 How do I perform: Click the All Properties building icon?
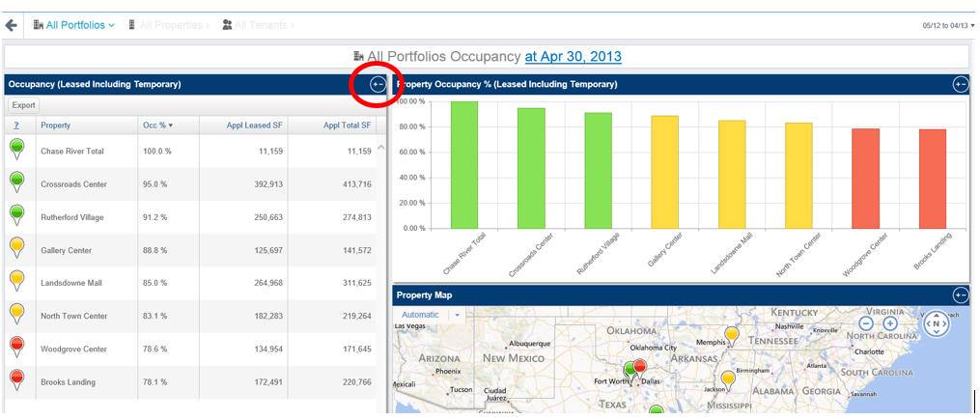(132, 26)
